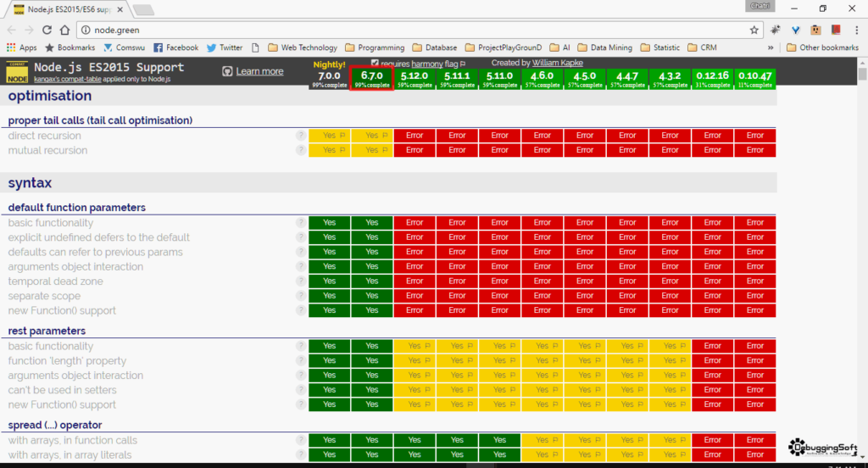This screenshot has width=868, height=468.
Task: Reload the node.green page
Action: [47, 30]
